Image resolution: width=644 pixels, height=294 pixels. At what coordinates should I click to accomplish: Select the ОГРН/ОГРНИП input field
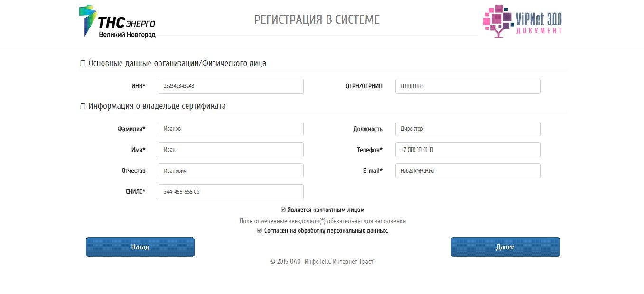tap(468, 86)
